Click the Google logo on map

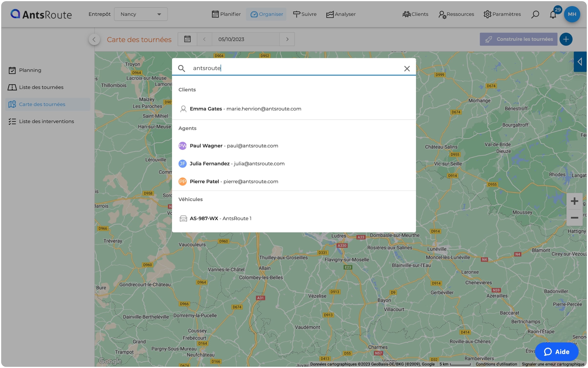110,361
